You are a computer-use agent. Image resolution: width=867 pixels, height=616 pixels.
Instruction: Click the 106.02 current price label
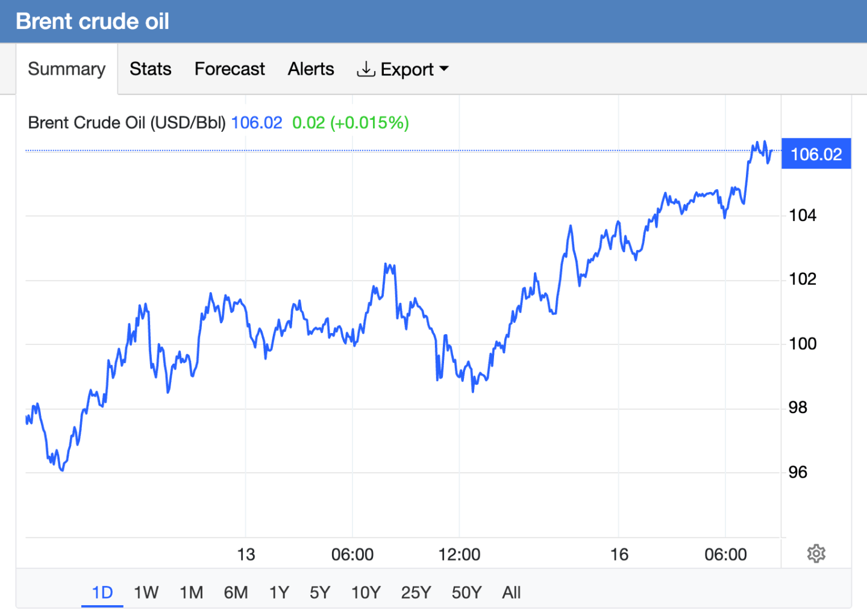(x=816, y=154)
